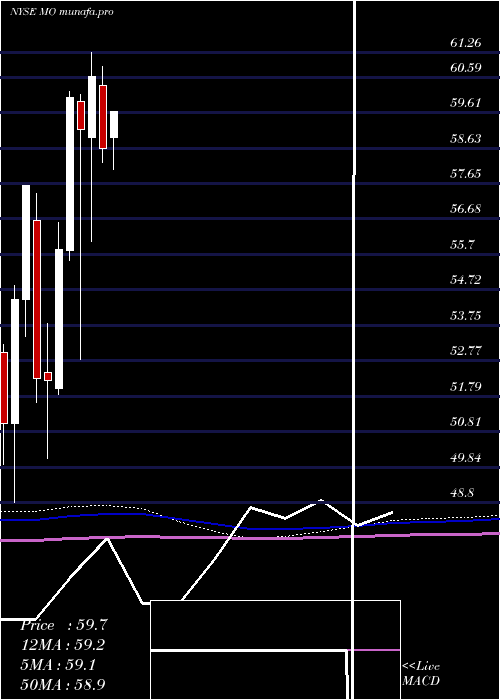Screen dimensions: 500x700
Task: Select the 48.8 price axis label
Action: point(462,493)
